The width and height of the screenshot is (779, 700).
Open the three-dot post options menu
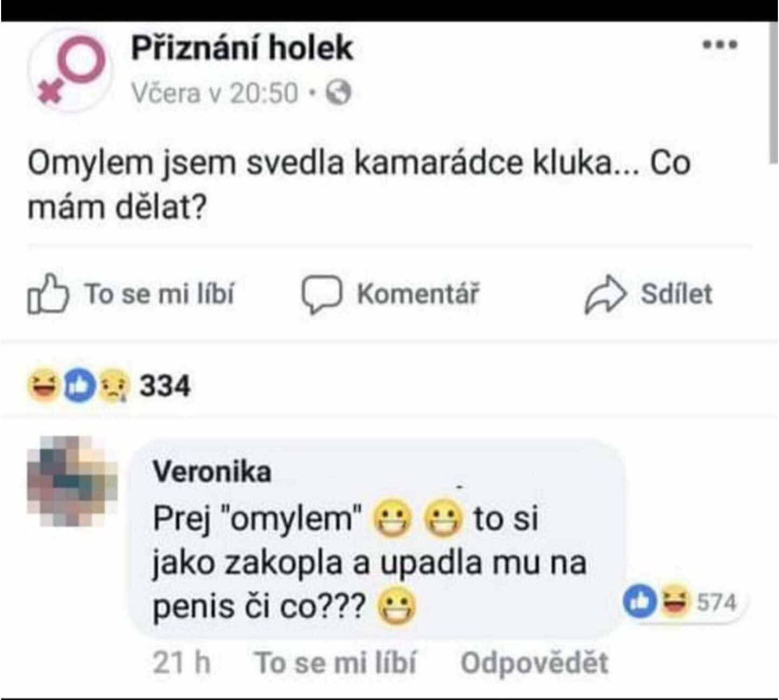point(719,45)
